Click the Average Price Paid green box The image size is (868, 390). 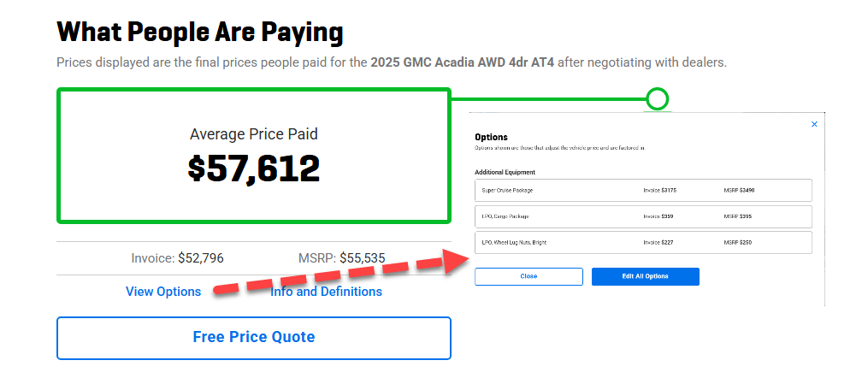(x=253, y=156)
